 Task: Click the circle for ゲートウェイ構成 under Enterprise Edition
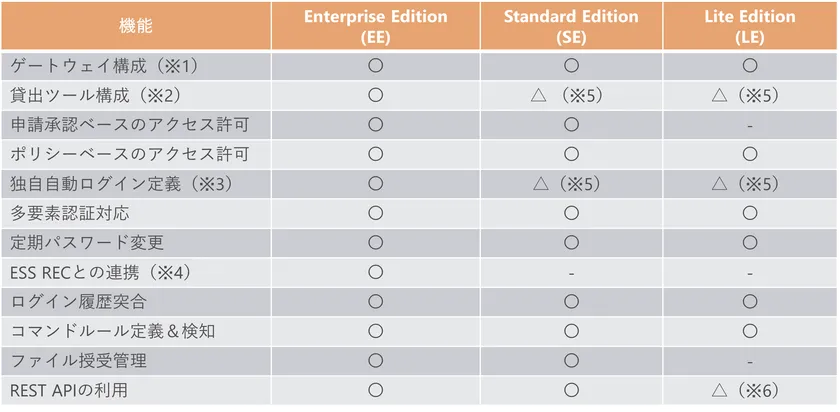[375, 67]
